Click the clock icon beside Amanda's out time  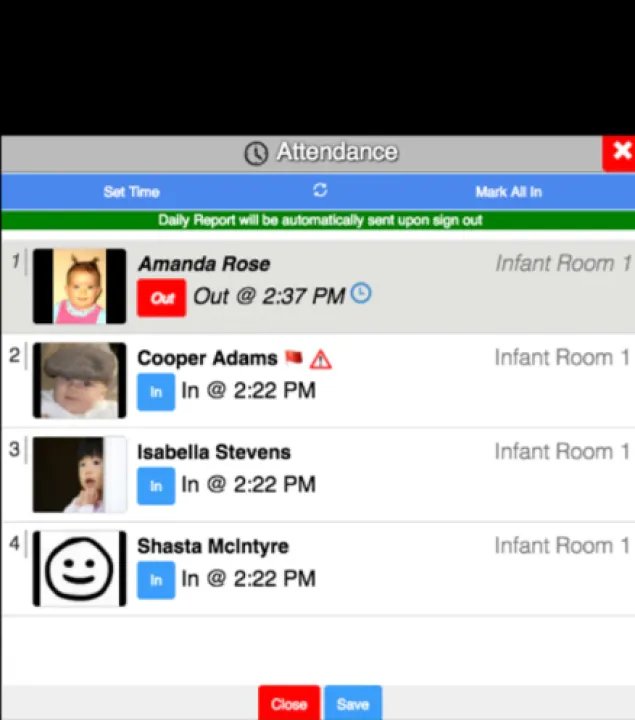pyautogui.click(x=361, y=294)
